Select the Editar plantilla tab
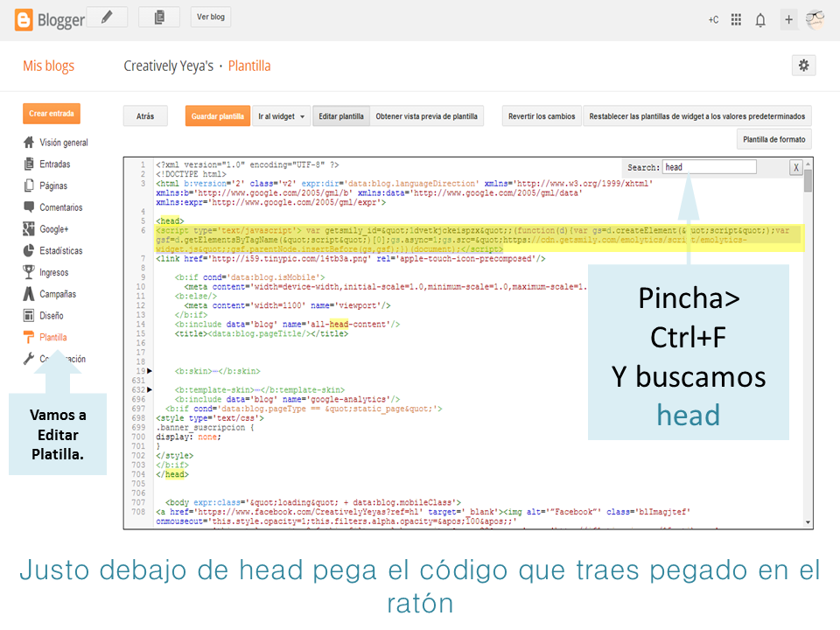 click(x=341, y=116)
